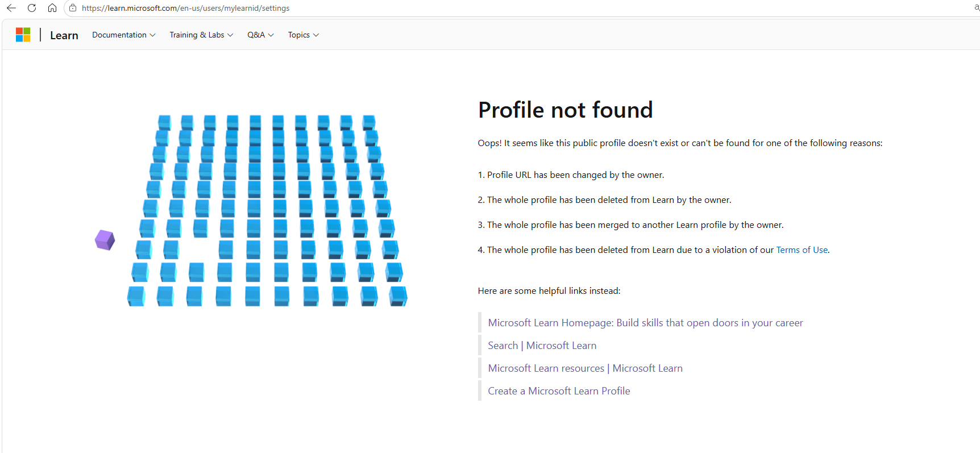980x453 pixels.
Task: Open the Learn home link in header
Action: pyautogui.click(x=64, y=35)
